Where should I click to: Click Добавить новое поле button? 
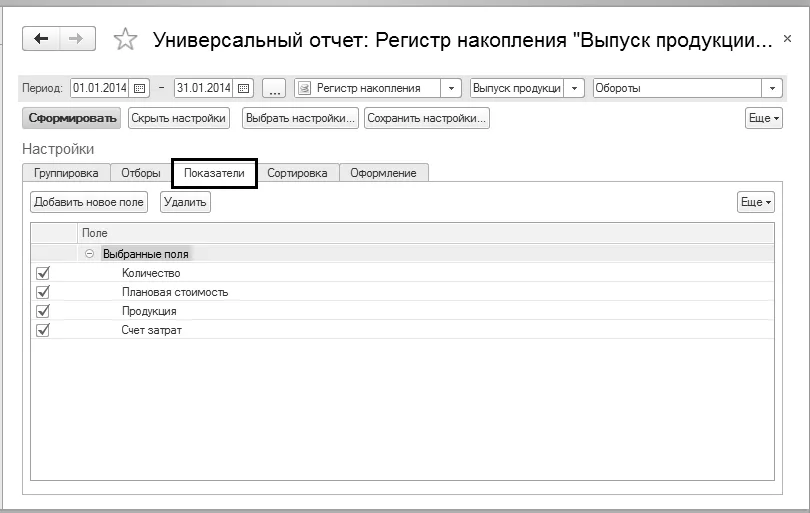[89, 202]
